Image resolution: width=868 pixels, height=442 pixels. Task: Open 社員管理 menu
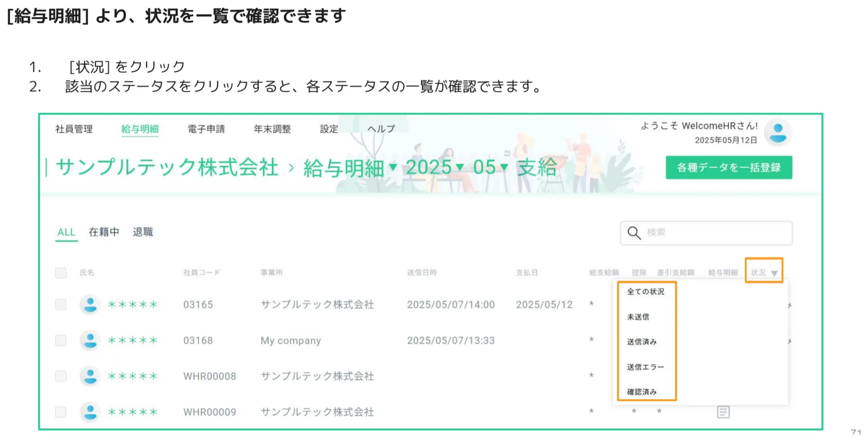pyautogui.click(x=74, y=129)
